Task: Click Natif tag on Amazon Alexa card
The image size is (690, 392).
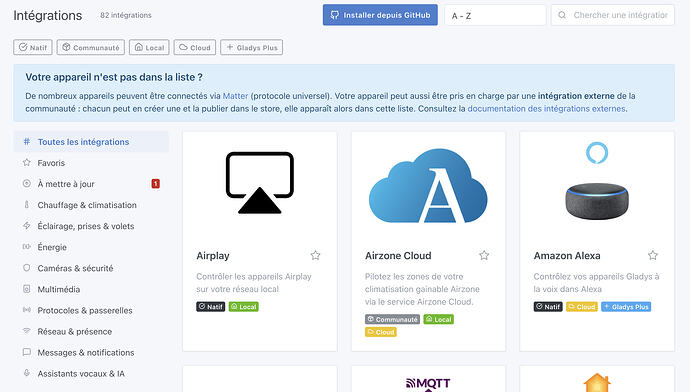Action: 548,307
